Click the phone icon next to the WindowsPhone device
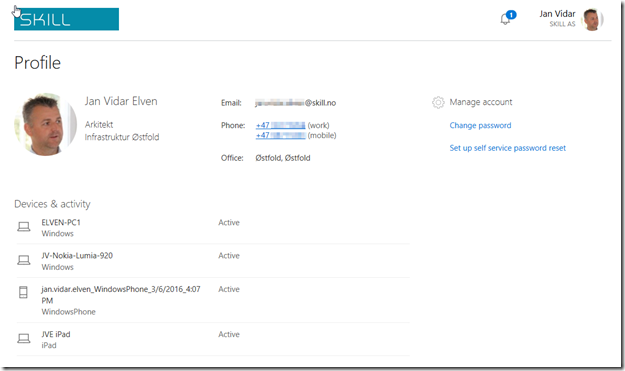Image resolution: width=625 pixels, height=371 pixels. [24, 292]
